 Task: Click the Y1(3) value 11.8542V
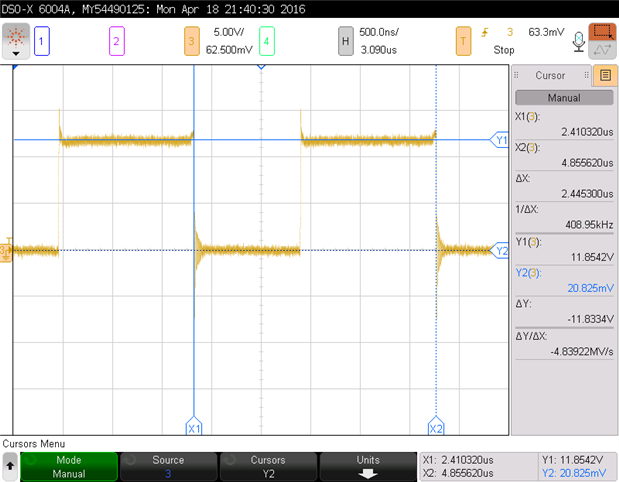point(592,257)
